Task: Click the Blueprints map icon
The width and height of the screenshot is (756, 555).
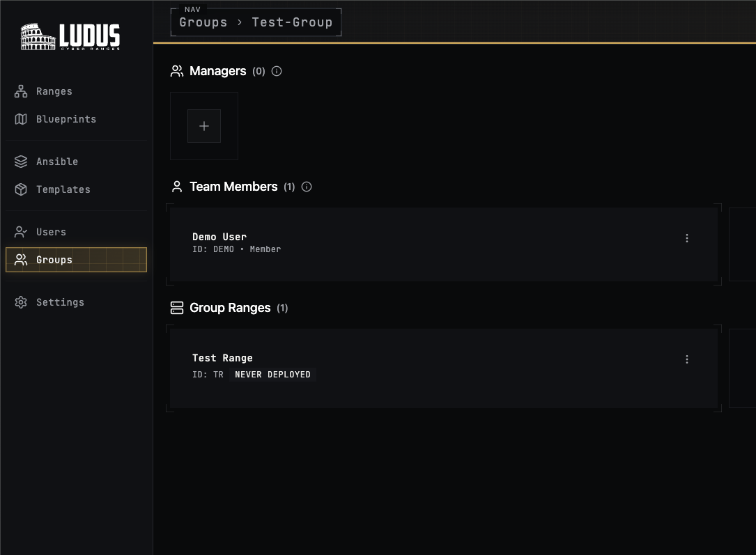Action: [21, 119]
